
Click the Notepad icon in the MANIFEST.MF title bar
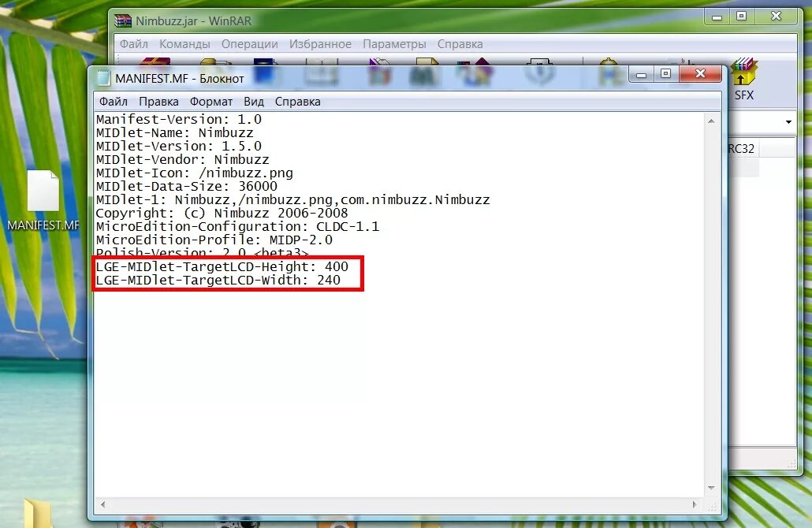(103, 78)
